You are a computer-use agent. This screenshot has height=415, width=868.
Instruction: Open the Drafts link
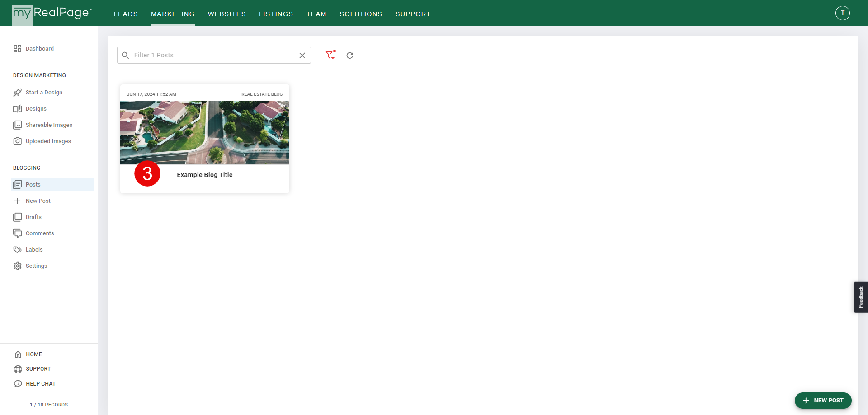[x=33, y=217]
